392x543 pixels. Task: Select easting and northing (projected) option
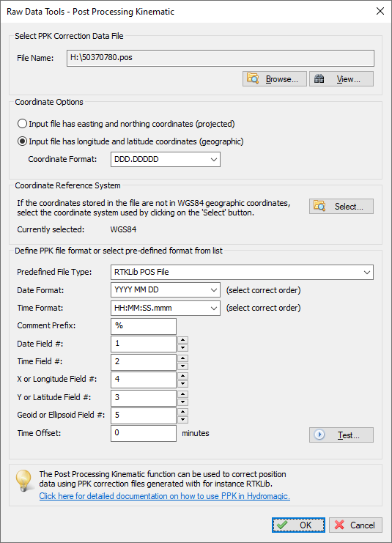[23, 124]
